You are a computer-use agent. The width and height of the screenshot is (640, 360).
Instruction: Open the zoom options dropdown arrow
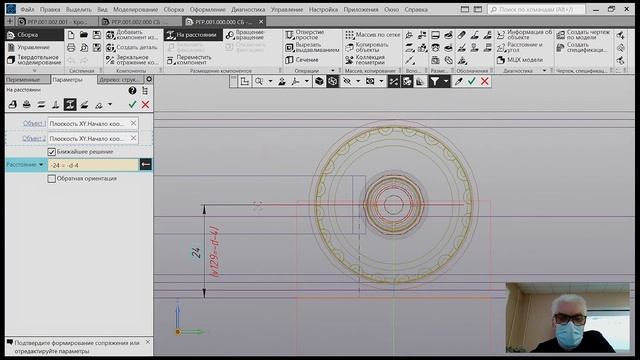pos(270,82)
